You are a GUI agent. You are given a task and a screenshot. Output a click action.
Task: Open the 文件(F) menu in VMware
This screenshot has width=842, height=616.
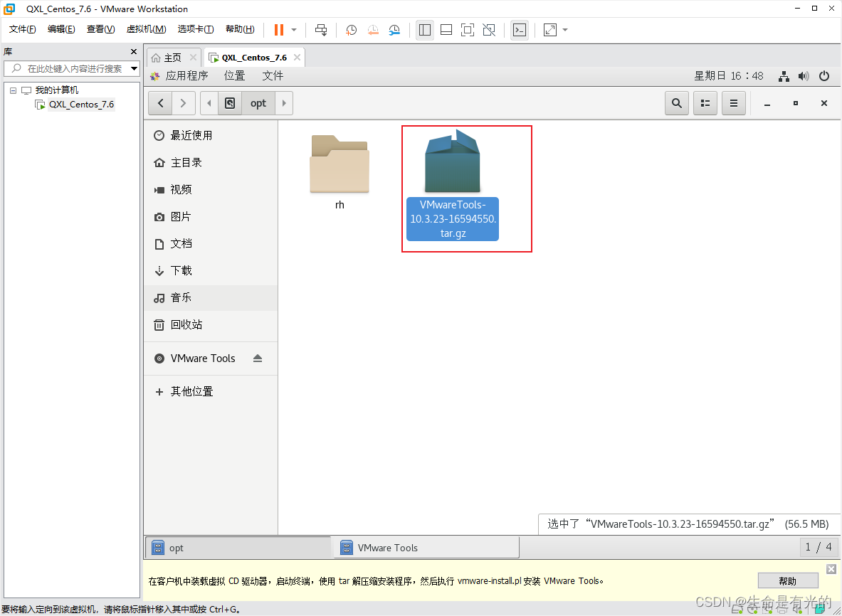23,29
